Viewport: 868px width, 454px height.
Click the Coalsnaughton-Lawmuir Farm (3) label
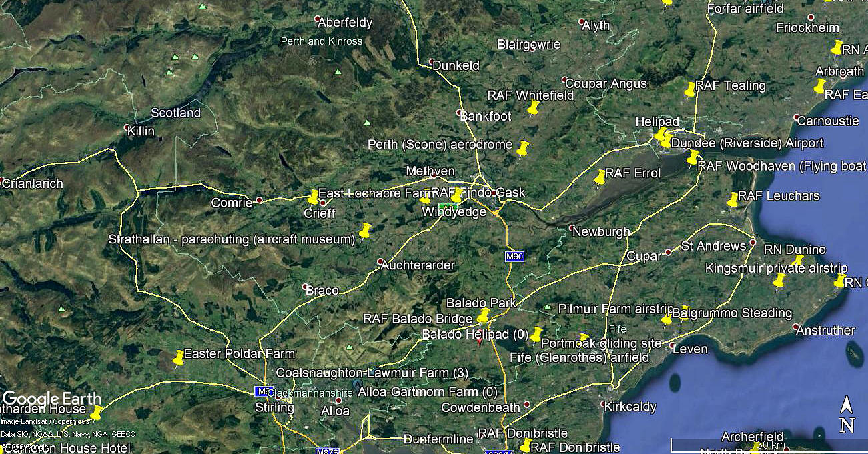[x=372, y=372]
